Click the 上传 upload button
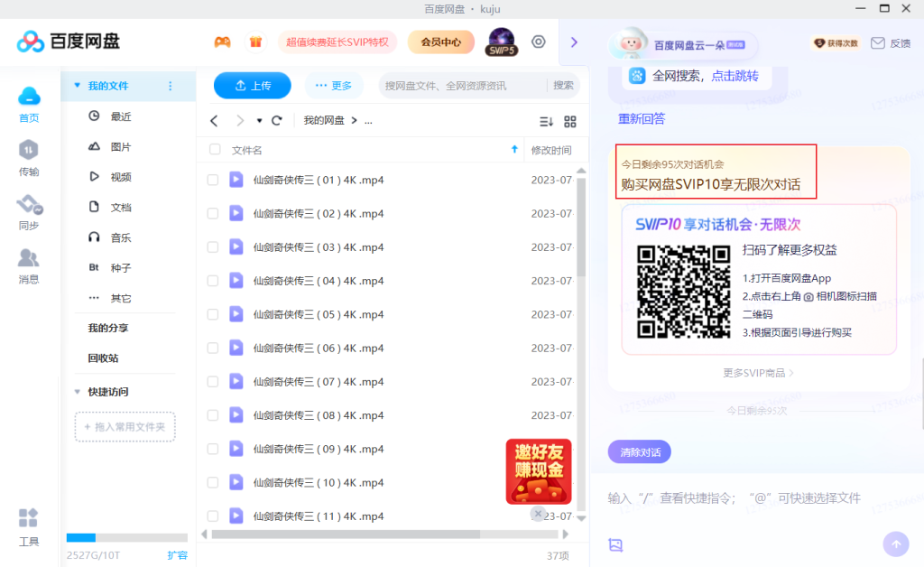 click(253, 86)
